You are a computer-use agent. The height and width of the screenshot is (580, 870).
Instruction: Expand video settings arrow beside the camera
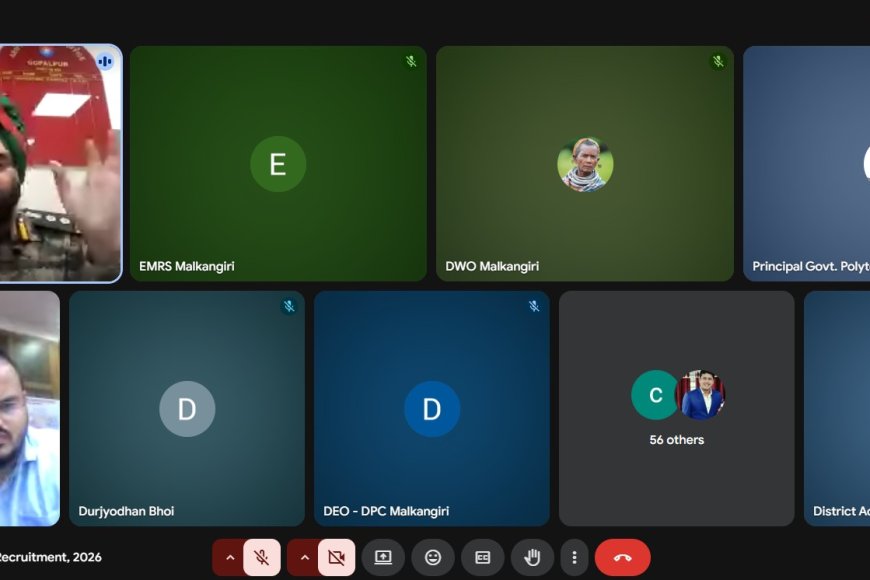coord(304,557)
